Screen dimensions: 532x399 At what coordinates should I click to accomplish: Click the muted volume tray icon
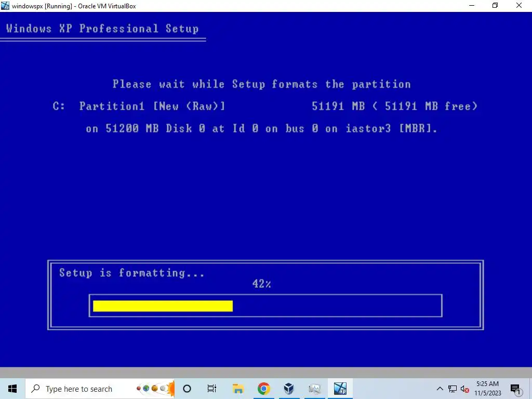[x=465, y=389]
